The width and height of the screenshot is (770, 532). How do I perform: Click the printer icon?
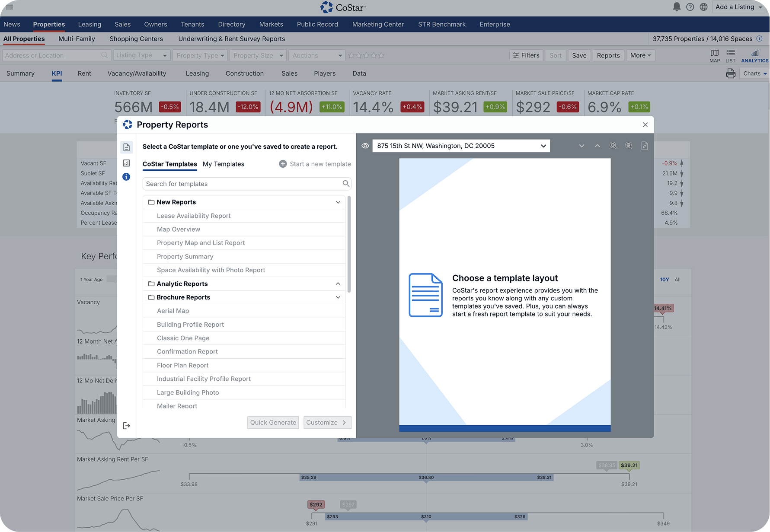coord(731,73)
